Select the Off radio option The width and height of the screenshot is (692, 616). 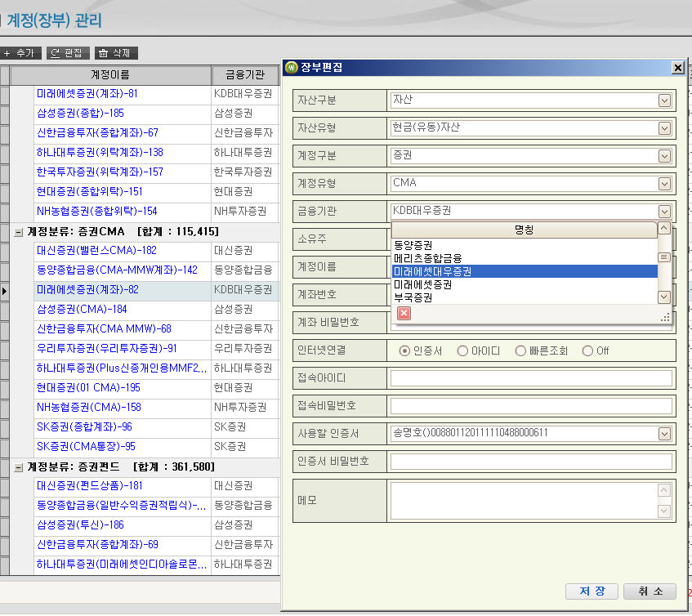coord(587,350)
